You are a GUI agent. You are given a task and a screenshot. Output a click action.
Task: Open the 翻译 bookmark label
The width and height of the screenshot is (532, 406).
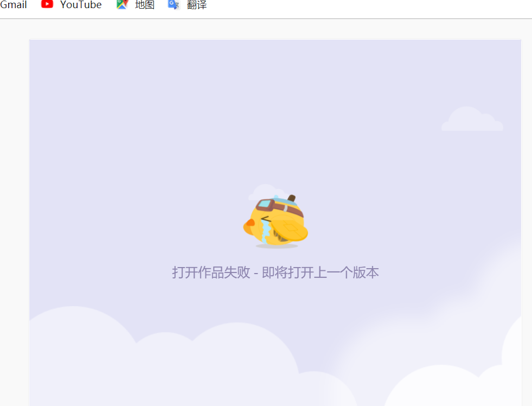tap(196, 4)
